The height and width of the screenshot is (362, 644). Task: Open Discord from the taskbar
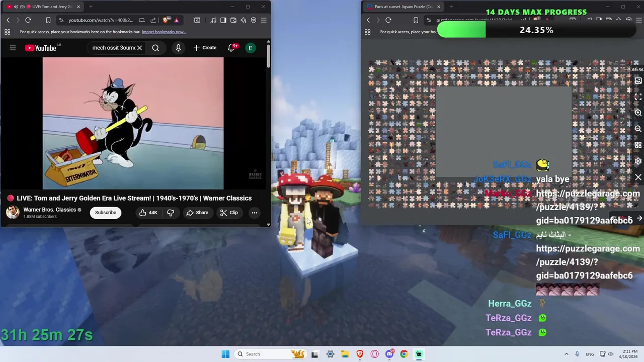(389, 354)
